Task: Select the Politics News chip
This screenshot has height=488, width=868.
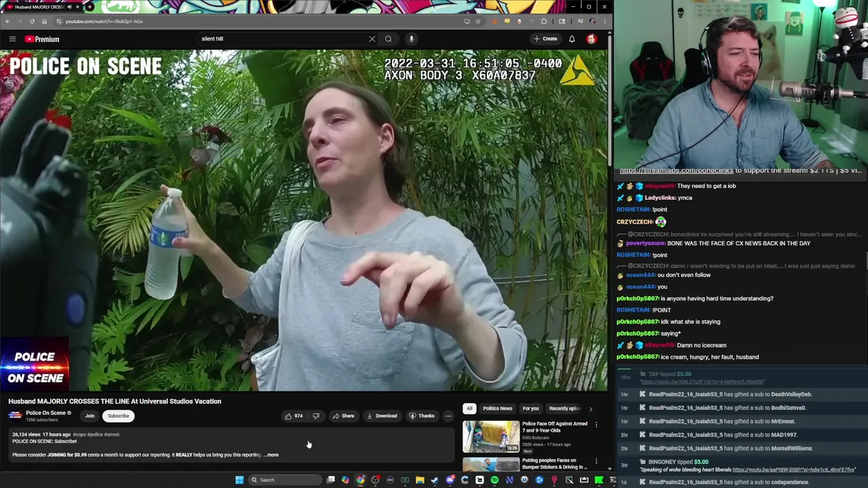Action: 497,409
